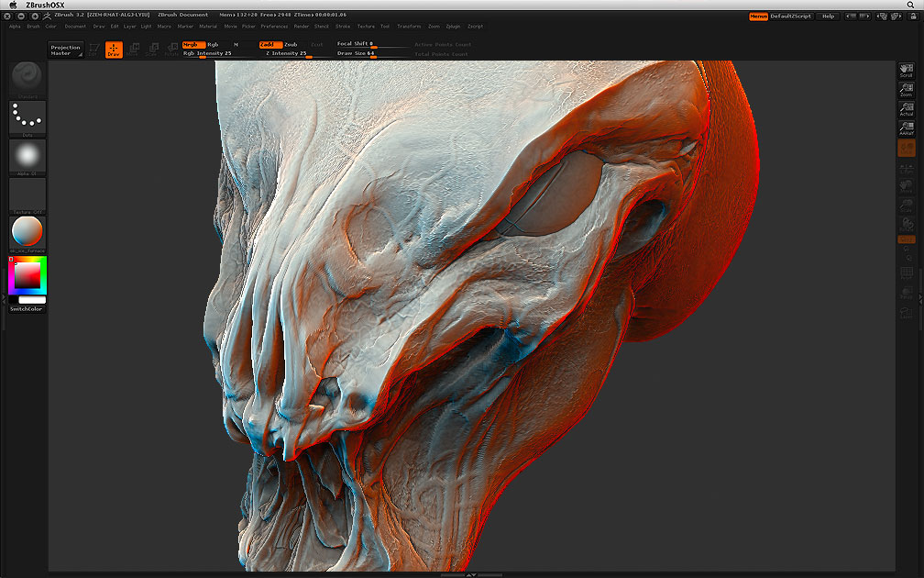Click the lock icon at top right
This screenshot has width=924, height=578.
tap(913, 16)
